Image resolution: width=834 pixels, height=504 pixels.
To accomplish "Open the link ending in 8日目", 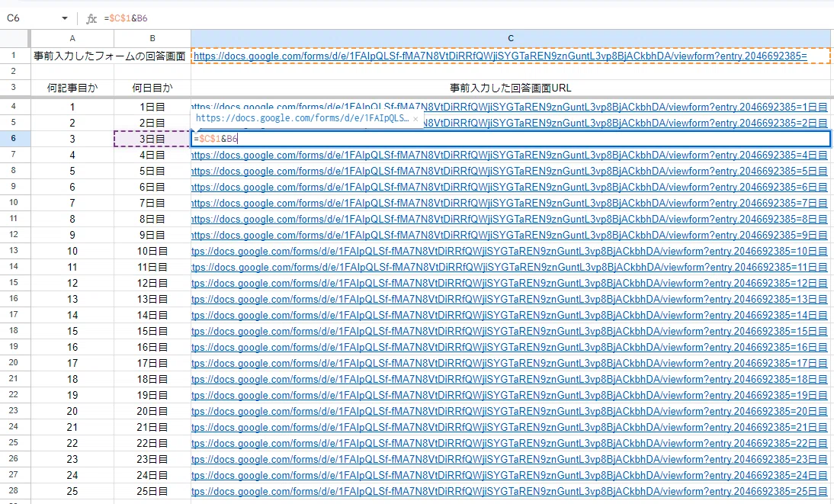I will (x=509, y=220).
